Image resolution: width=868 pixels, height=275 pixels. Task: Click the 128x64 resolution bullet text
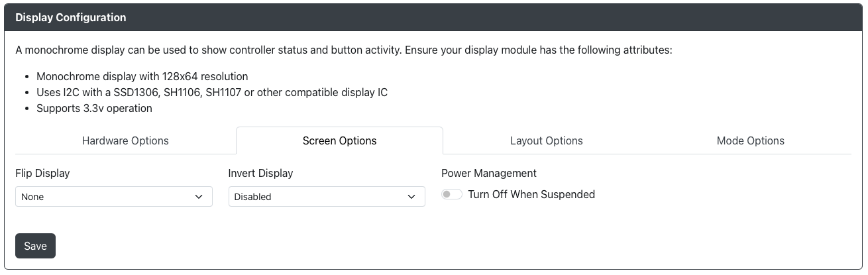click(x=142, y=76)
